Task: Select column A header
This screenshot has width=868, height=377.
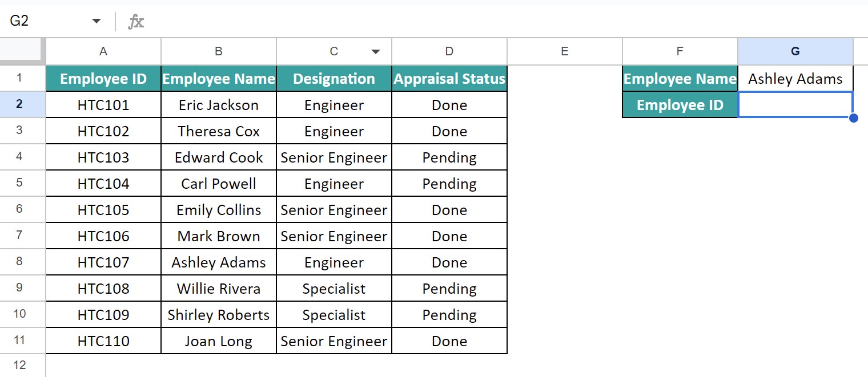Action: (103, 51)
